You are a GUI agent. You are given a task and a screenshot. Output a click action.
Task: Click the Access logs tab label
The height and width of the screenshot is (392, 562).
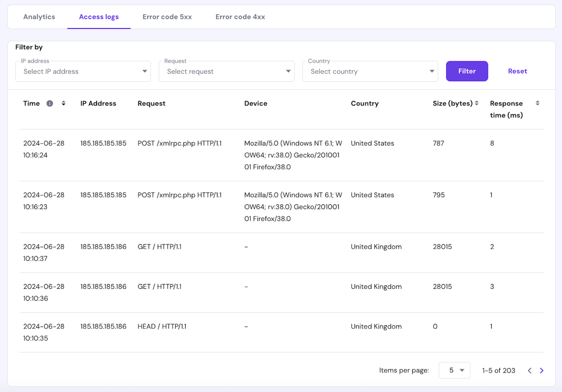point(99,16)
